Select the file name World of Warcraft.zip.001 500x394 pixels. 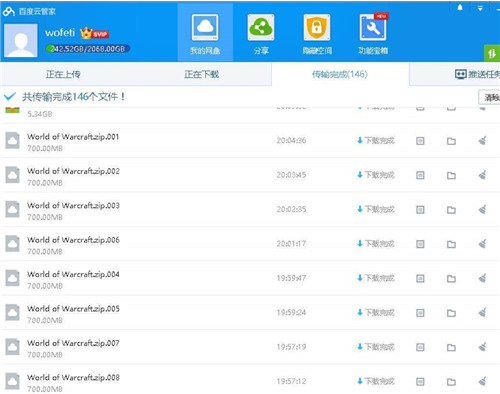tap(73, 137)
